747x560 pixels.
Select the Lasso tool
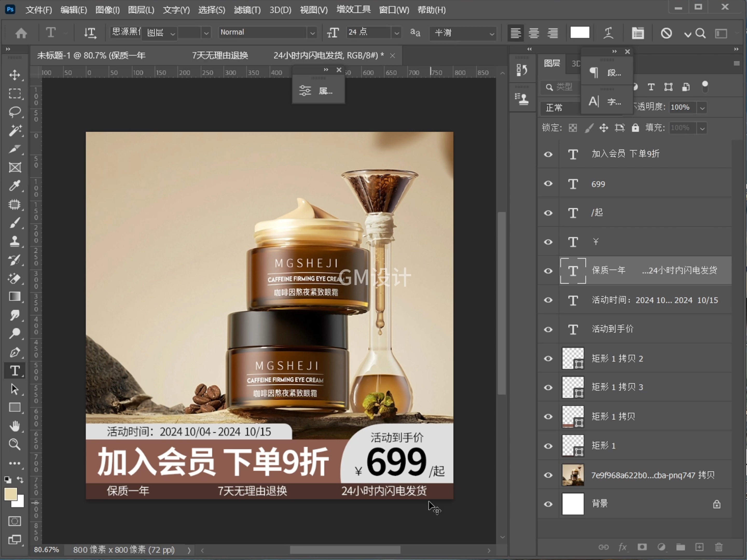(15, 112)
